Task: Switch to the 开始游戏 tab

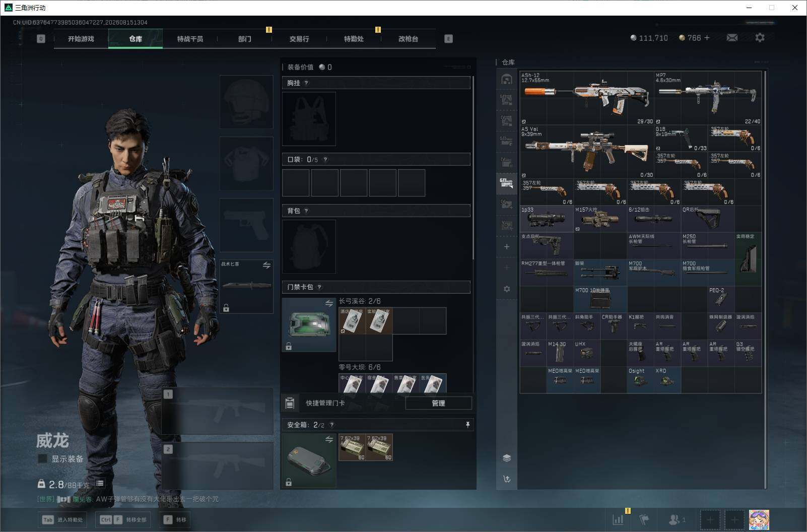Action: 81,39
